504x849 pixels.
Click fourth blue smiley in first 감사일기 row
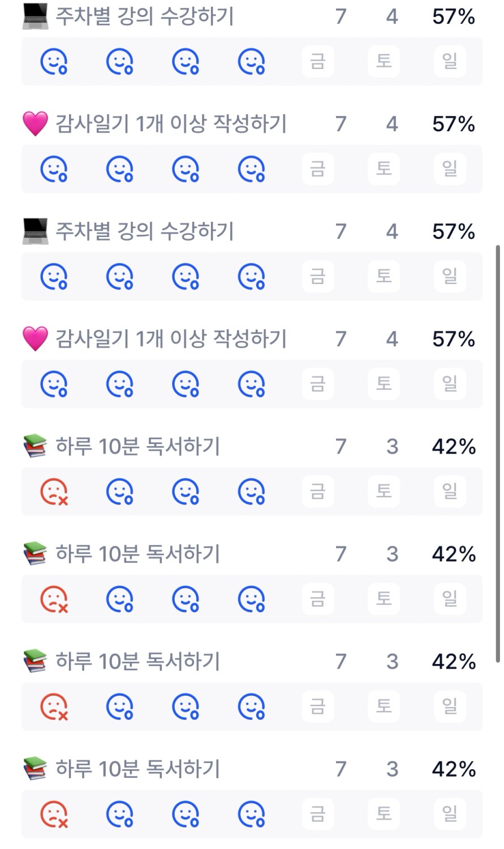coord(252,169)
